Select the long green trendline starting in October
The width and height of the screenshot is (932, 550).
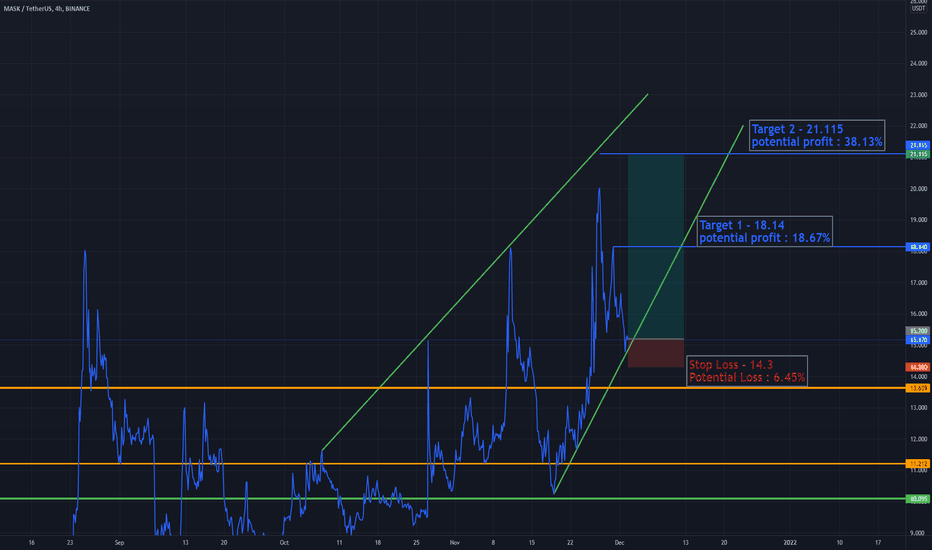click(x=484, y=272)
